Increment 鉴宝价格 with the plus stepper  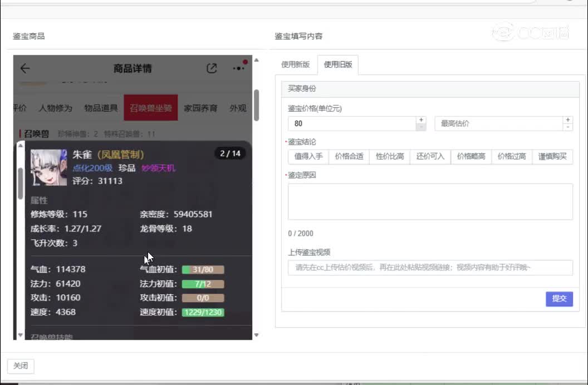(421, 119)
